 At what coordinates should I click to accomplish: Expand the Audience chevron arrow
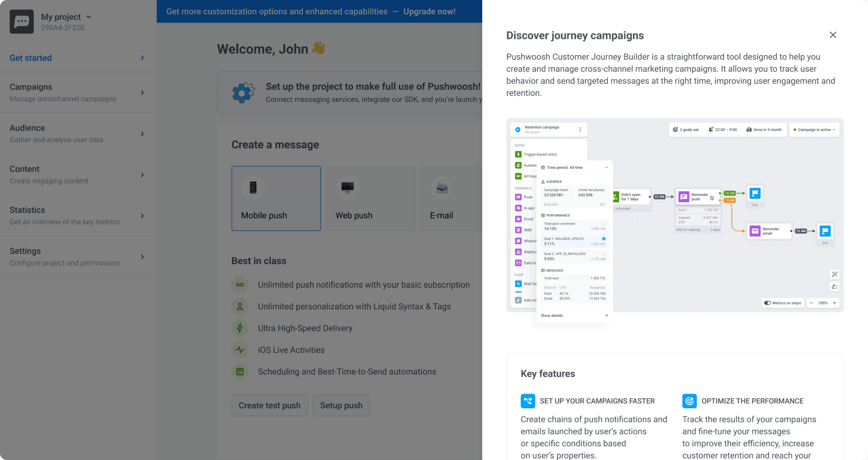point(142,134)
